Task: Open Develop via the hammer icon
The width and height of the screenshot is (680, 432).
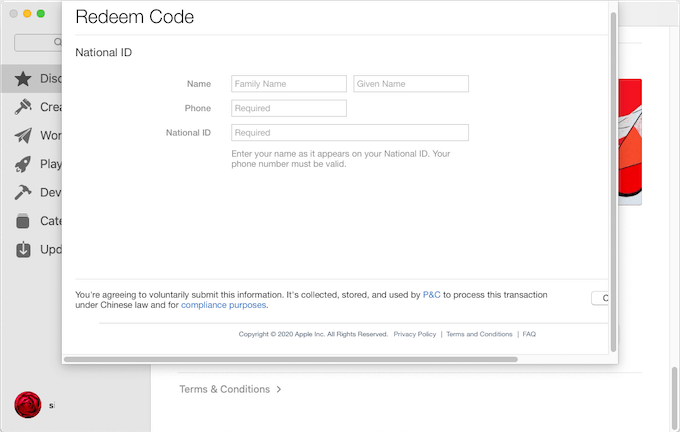Action: tap(23, 192)
